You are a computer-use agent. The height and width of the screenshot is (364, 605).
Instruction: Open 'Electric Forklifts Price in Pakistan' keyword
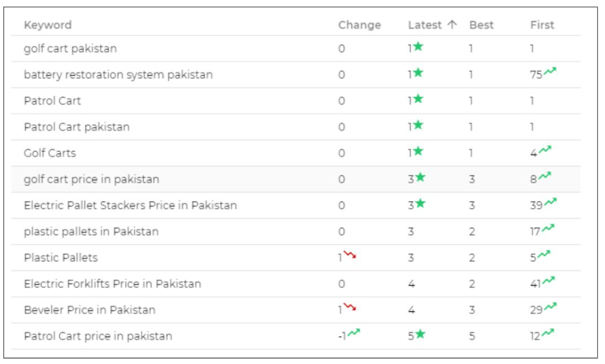[x=112, y=284]
